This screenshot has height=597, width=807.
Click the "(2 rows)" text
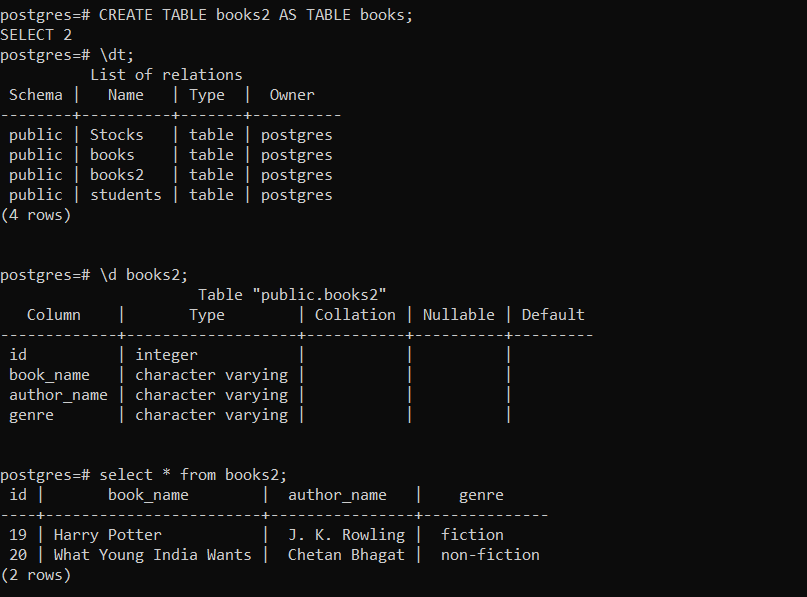click(x=36, y=575)
